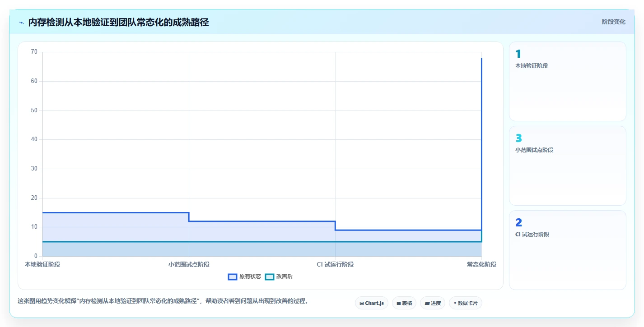Image resolution: width=644 pixels, height=327 pixels.
Task: Open the 本地验证阶段 data card
Action: (568, 81)
